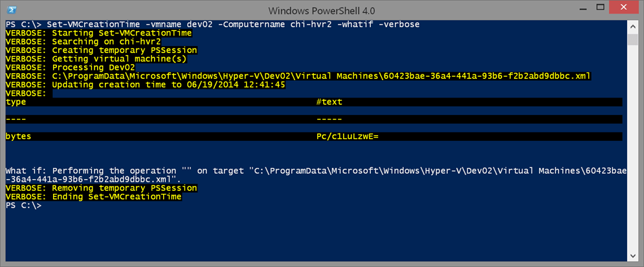Click the 'Removing temporary PSSession' line

click(x=102, y=188)
